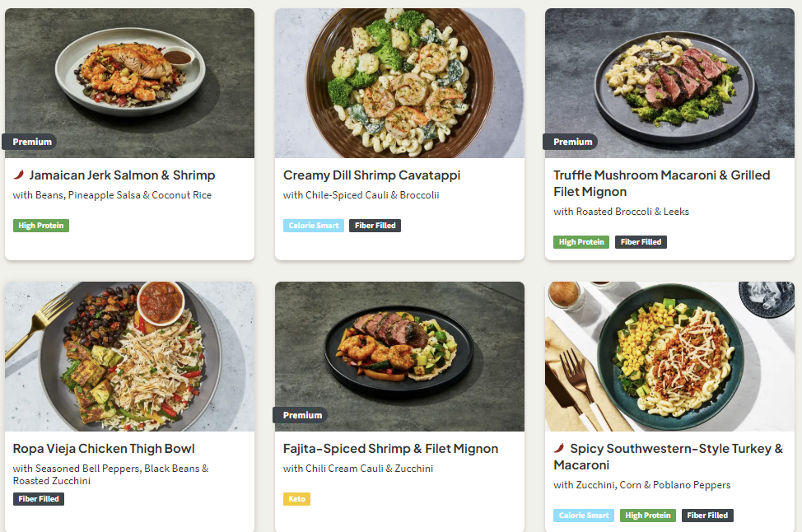Select the Calorie Smart tag under Creamy Dill Shrimp
The height and width of the screenshot is (532, 802).
[x=314, y=226]
